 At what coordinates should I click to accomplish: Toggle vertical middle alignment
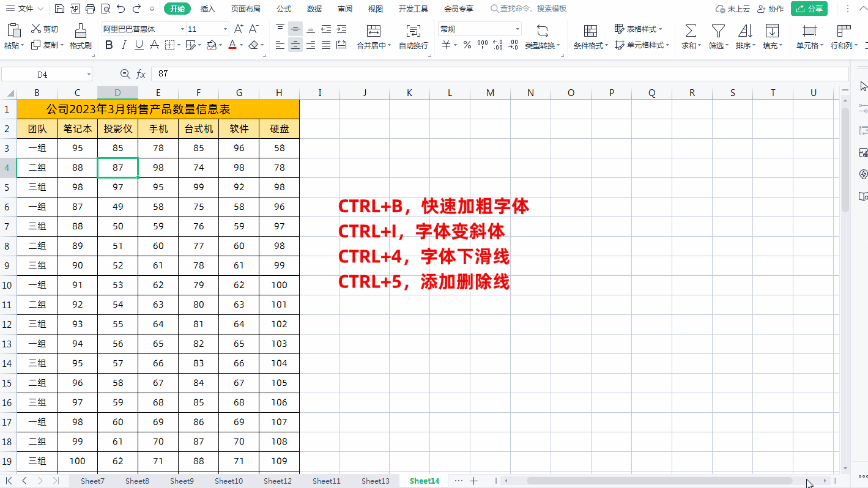click(295, 29)
